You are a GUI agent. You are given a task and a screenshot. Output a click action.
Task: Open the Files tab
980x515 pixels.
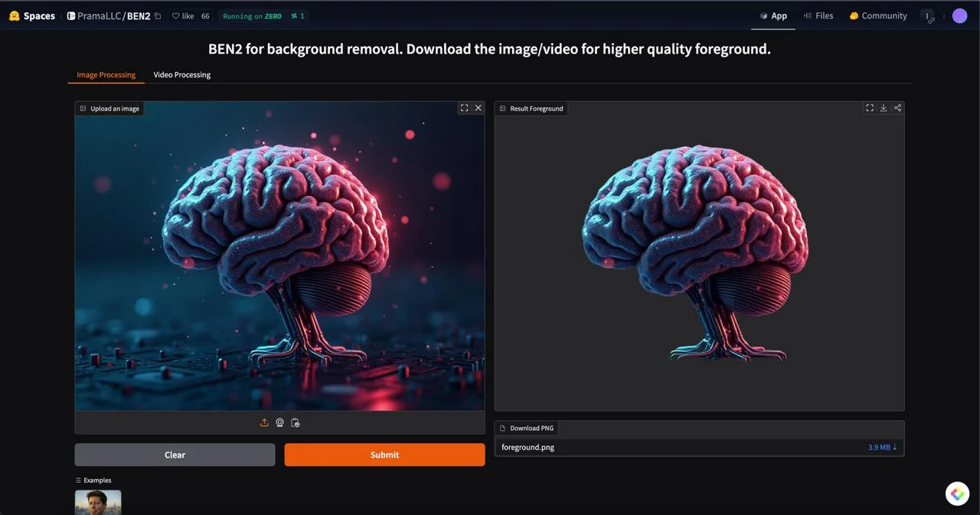(818, 16)
